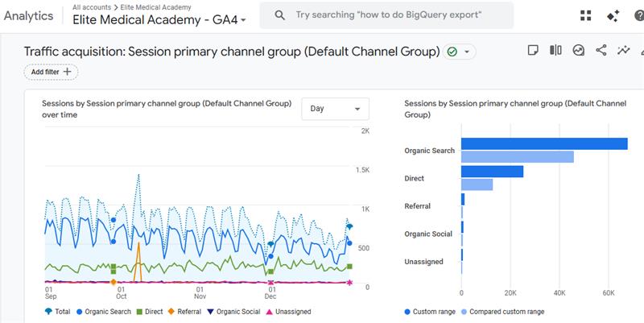
Task: Click the edit comparisons columns icon
Action: pyautogui.click(x=555, y=50)
